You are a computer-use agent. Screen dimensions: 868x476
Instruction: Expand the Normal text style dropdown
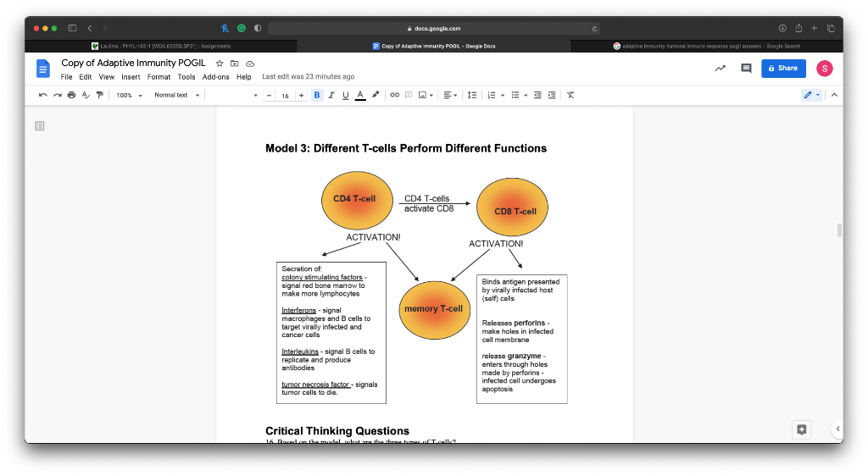(177, 95)
